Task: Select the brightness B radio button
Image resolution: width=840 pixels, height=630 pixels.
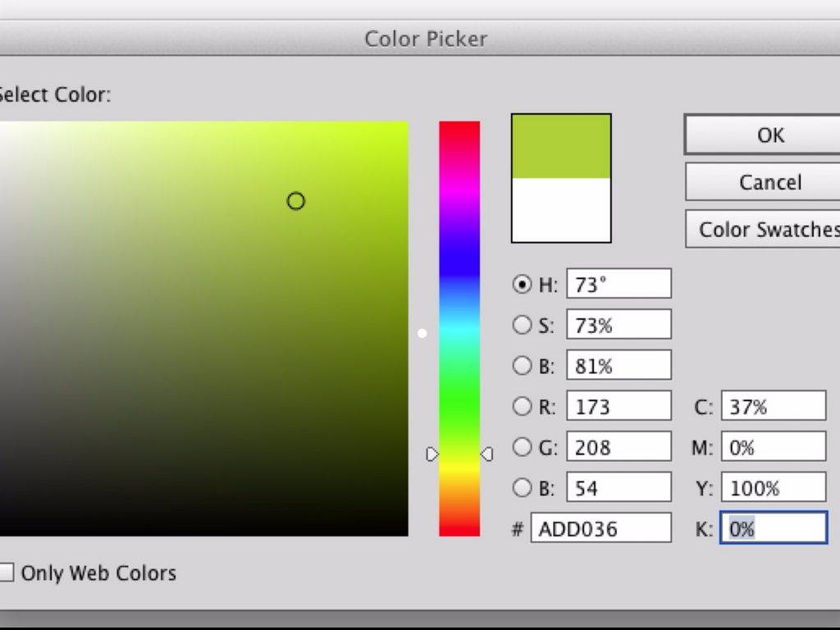Action: tap(522, 366)
